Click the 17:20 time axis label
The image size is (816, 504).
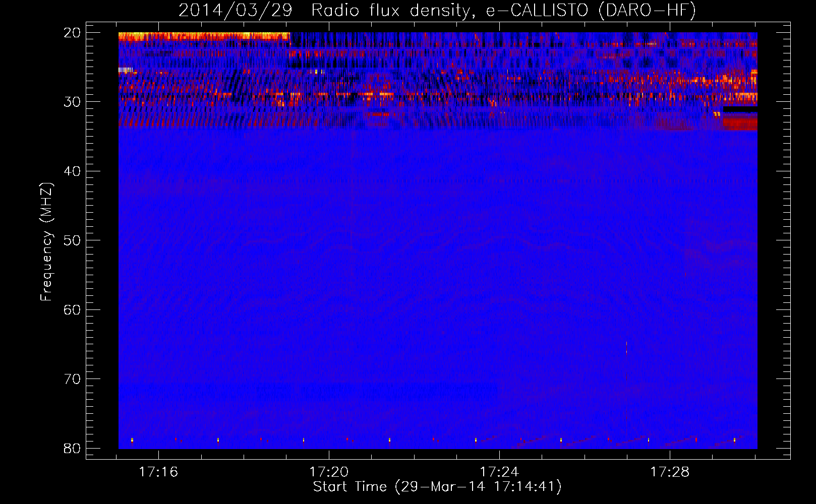click(x=329, y=472)
